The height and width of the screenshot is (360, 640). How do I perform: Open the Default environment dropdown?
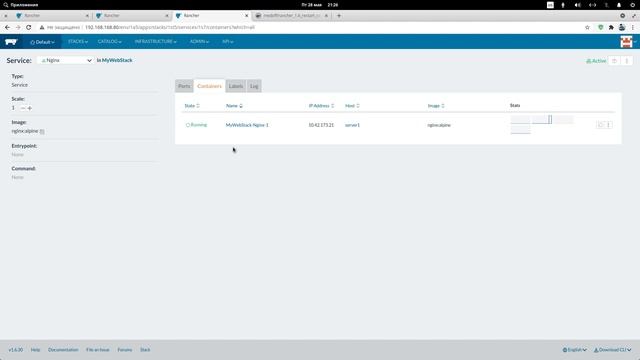tap(42, 42)
